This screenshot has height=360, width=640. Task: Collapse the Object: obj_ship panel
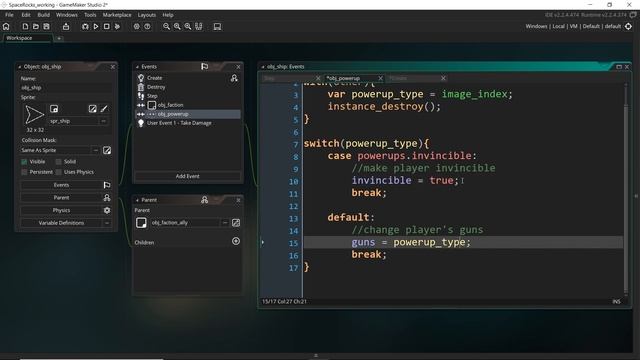[19, 67]
